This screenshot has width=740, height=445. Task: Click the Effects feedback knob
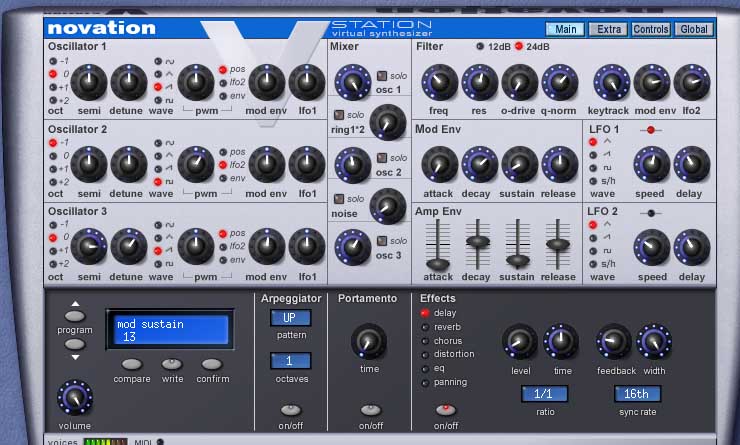coord(614,341)
